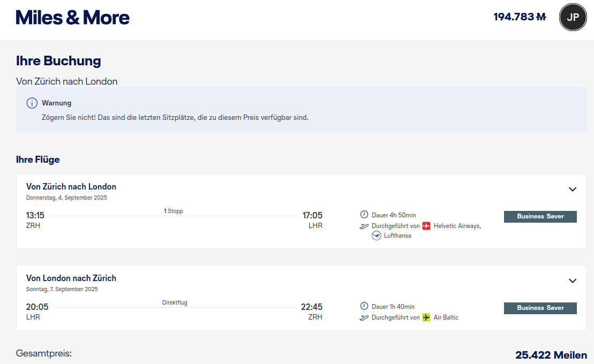Open the JP profile avatar

coord(573,17)
